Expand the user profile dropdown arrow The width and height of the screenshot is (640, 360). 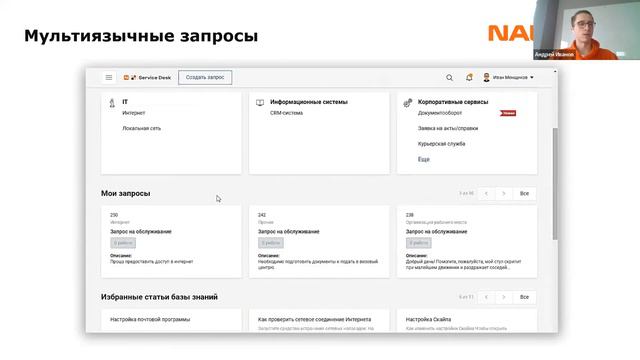531,77
